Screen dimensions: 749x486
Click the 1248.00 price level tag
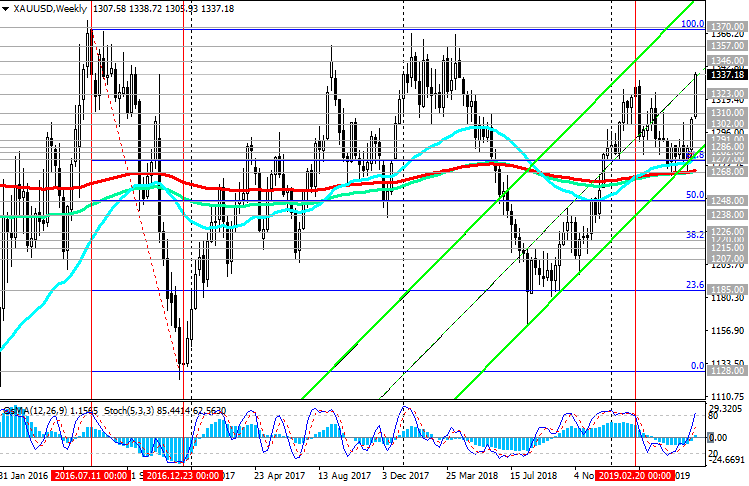pos(725,200)
